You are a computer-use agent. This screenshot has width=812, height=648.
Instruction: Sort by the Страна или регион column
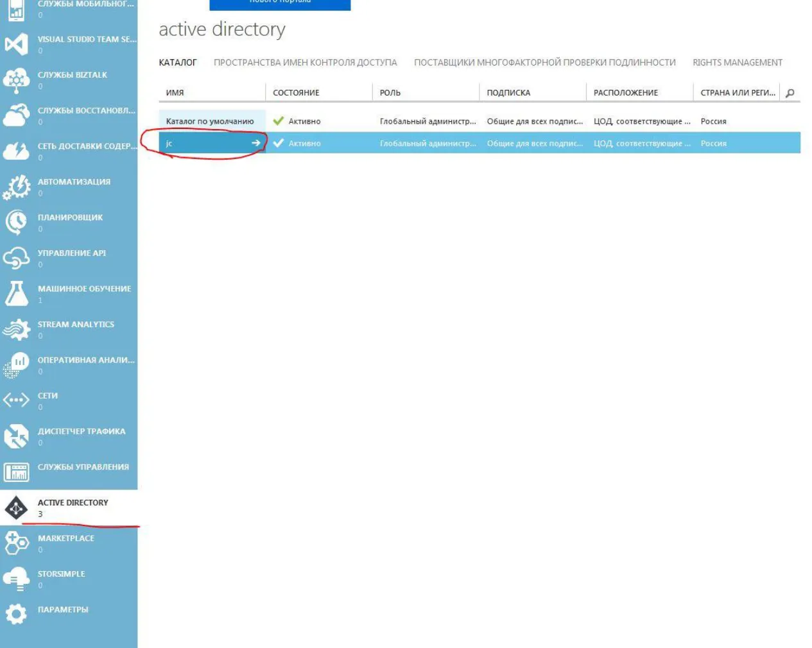click(x=737, y=93)
